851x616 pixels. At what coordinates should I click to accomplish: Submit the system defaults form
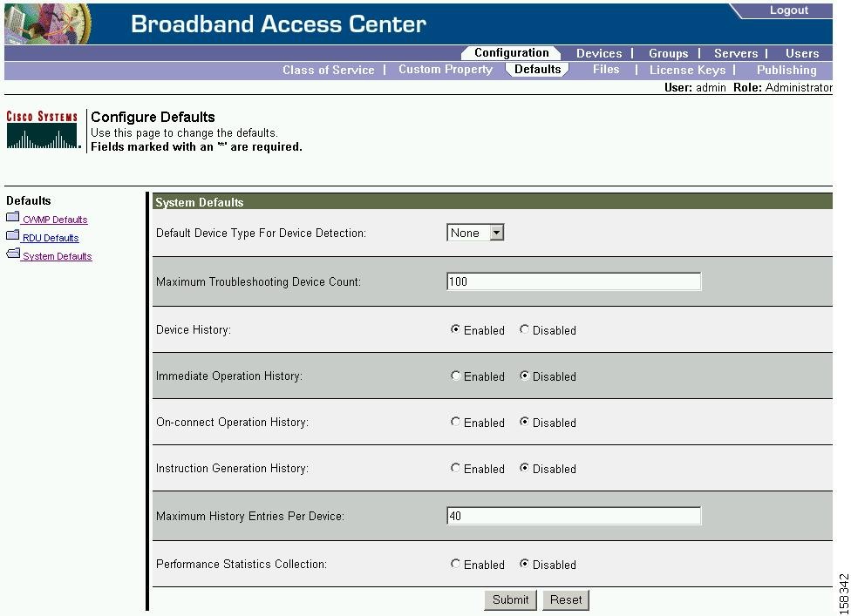coord(510,599)
